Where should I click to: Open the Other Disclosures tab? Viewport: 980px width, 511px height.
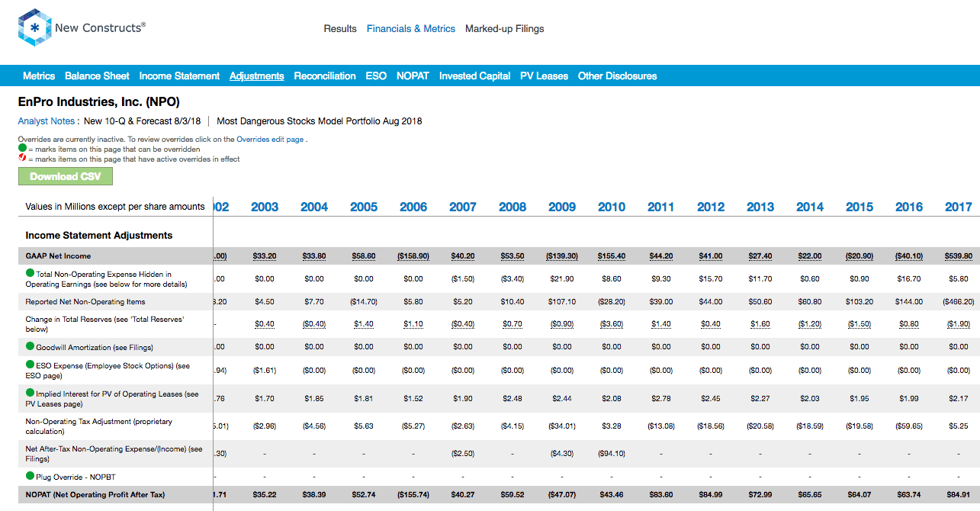click(618, 76)
